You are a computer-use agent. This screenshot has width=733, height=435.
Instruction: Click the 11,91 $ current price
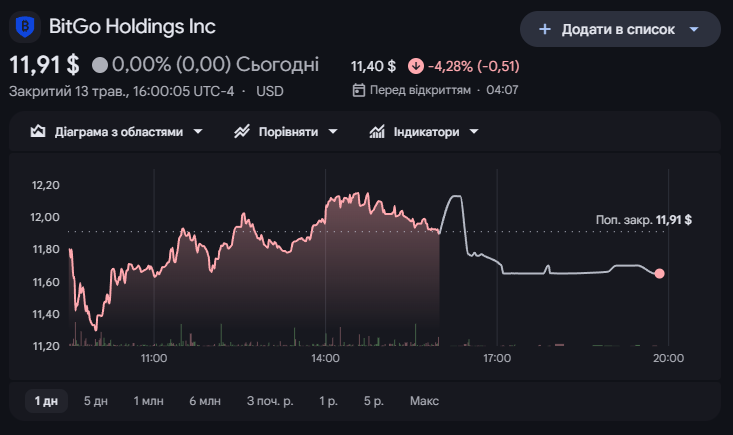[44, 65]
